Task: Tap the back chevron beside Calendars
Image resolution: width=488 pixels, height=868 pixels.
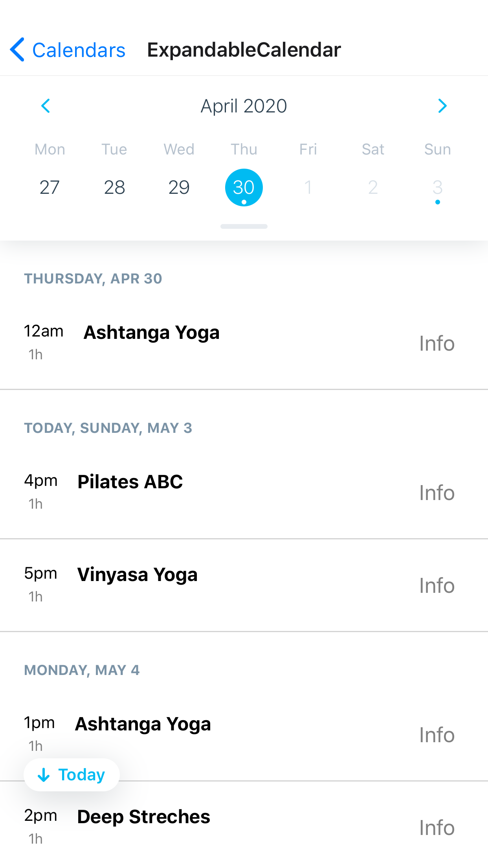Action: [x=17, y=50]
